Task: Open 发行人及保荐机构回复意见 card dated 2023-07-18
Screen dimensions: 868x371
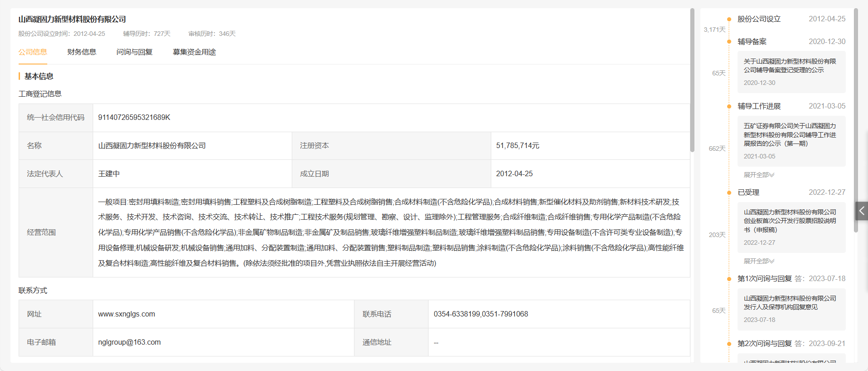Action: [791, 309]
